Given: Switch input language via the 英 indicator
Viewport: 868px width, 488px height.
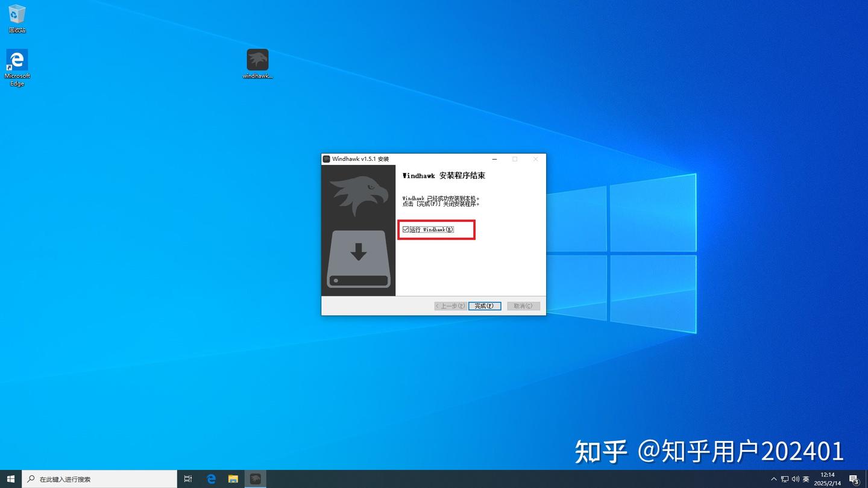Looking at the screenshot, I should point(806,478).
